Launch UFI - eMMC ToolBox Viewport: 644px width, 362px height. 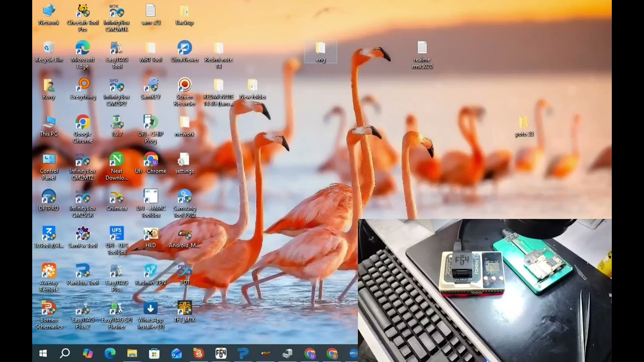click(x=150, y=204)
